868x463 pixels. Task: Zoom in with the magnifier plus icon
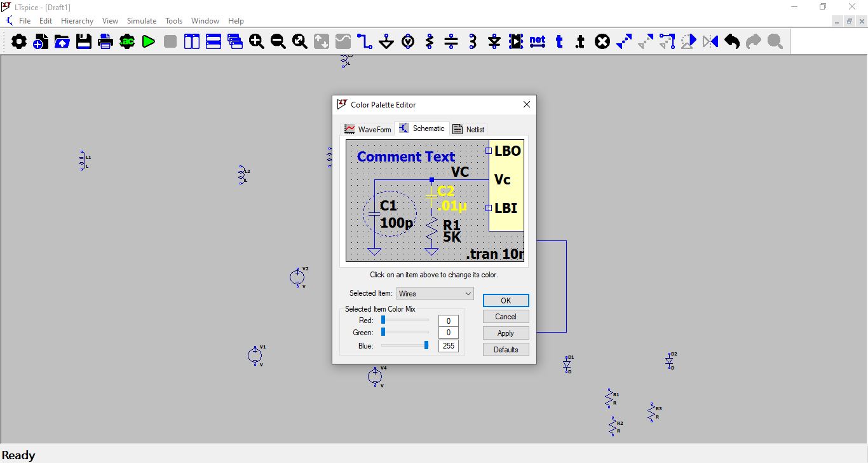pyautogui.click(x=257, y=42)
